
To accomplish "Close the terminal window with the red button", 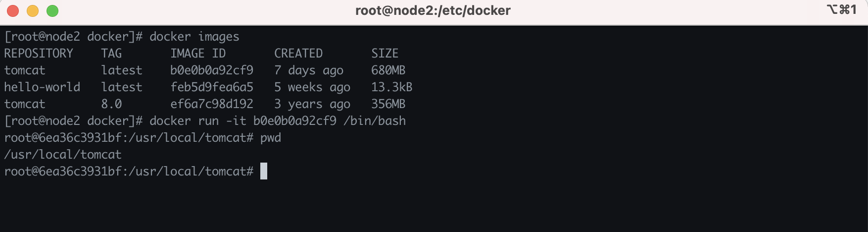I will (13, 10).
